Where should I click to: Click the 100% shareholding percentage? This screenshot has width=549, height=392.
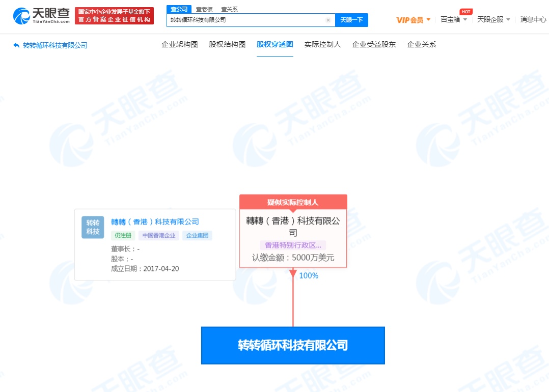tap(309, 275)
